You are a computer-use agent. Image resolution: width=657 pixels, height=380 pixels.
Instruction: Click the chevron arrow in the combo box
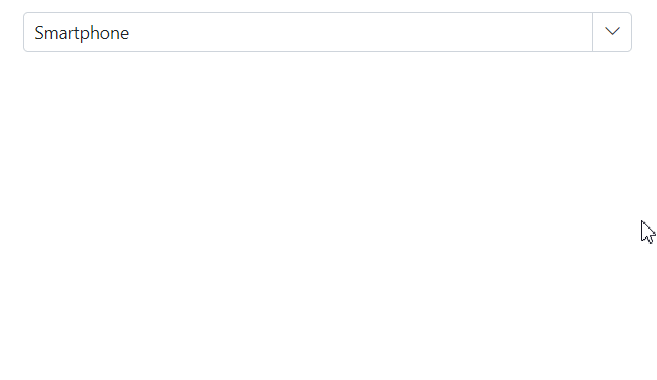click(612, 32)
